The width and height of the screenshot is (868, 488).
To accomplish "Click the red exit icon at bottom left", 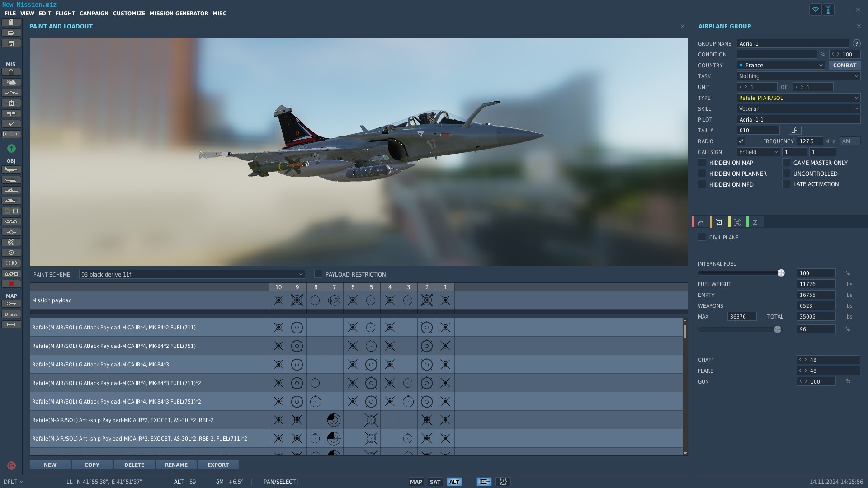I will point(11,465).
